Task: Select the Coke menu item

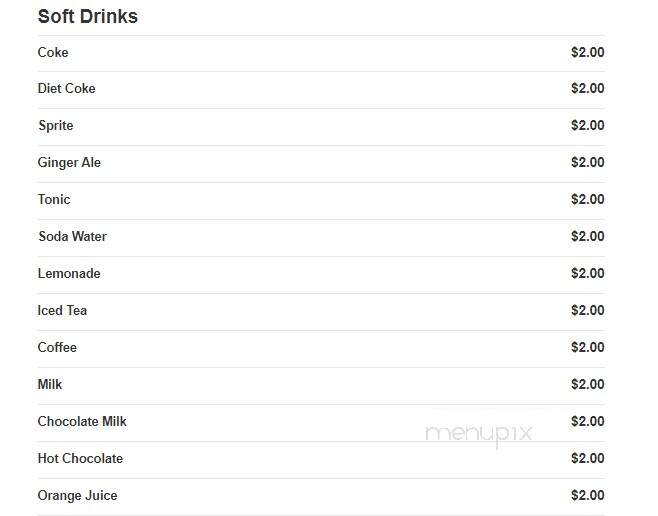Action: pyautogui.click(x=53, y=52)
